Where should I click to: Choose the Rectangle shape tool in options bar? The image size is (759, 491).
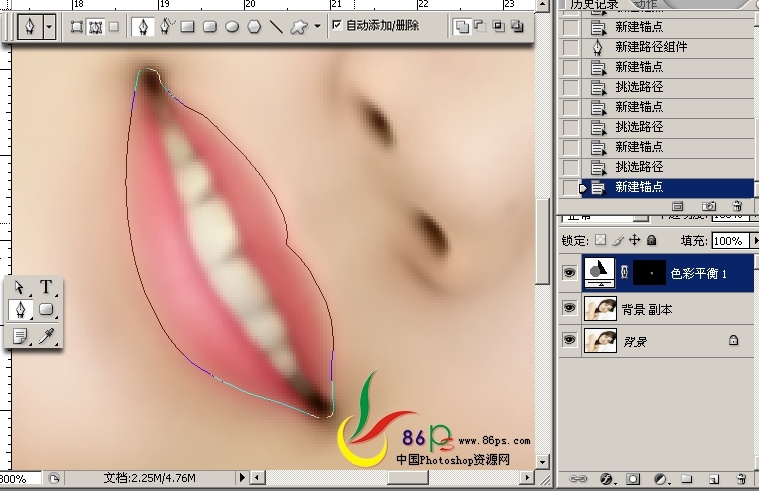[x=187, y=26]
